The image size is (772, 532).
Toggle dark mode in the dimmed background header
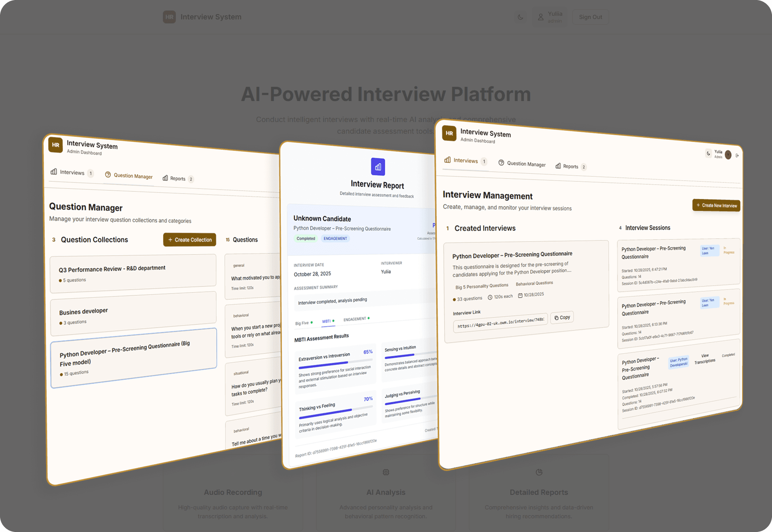tap(521, 17)
